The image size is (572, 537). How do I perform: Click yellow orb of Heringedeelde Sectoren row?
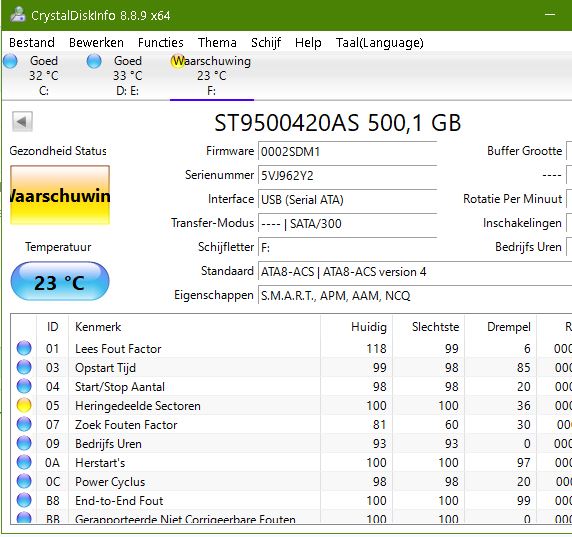pyautogui.click(x=24, y=405)
